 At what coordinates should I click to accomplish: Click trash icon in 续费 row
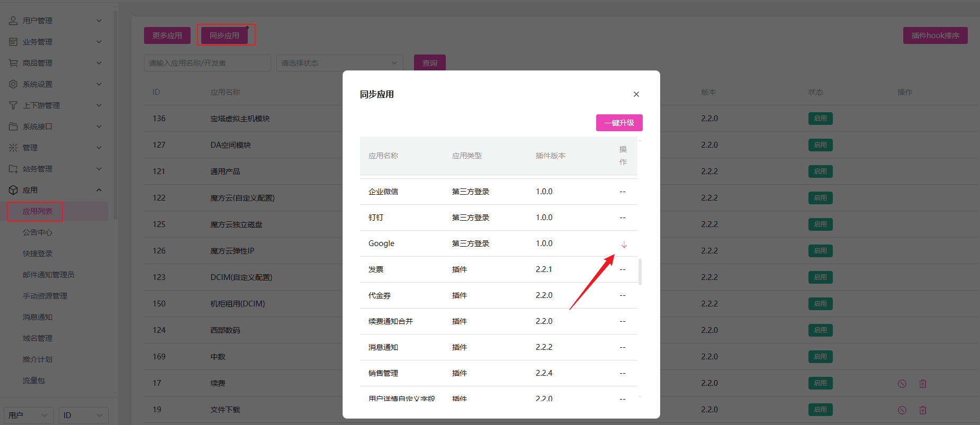[x=923, y=384]
